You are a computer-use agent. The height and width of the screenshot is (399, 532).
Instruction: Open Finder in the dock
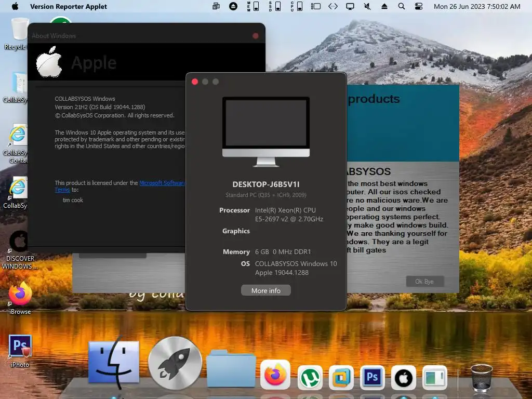point(114,362)
